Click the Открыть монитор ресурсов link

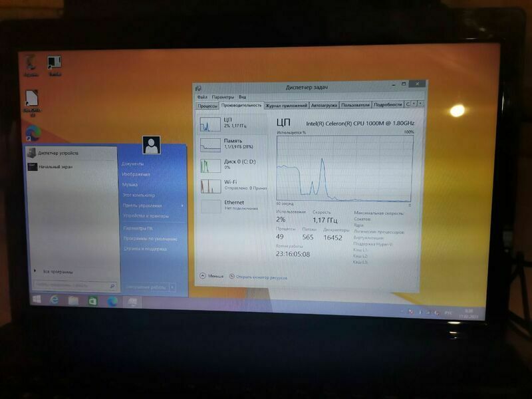(261, 276)
